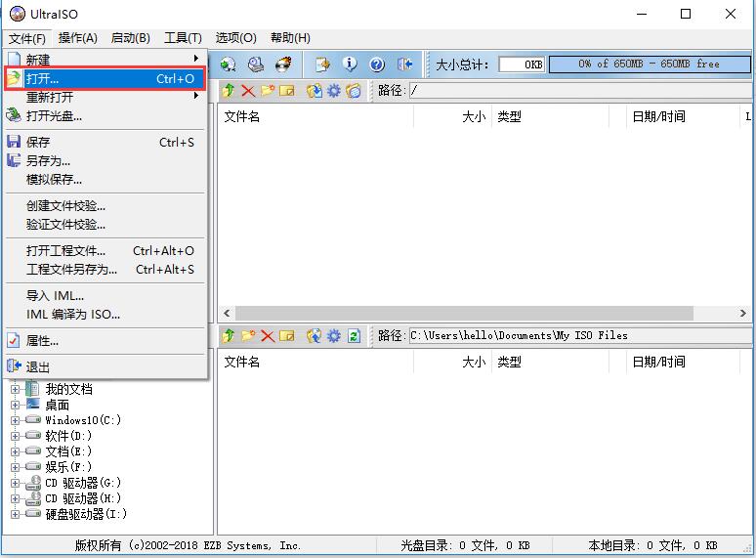Click the add files icon in image toolbar
The height and width of the screenshot is (558, 756).
315,90
